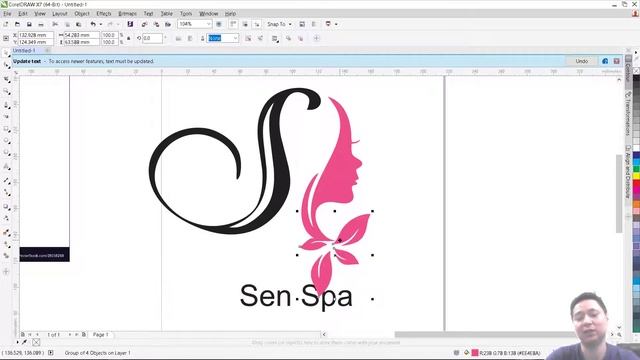The height and width of the screenshot is (360, 640).
Task: Click the New document icon
Action: [6, 24]
